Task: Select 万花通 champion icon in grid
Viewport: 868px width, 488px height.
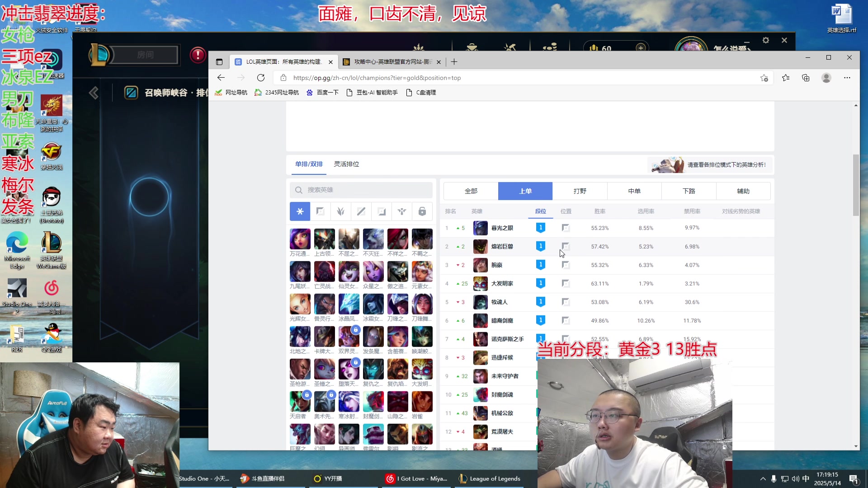Action: [300, 239]
